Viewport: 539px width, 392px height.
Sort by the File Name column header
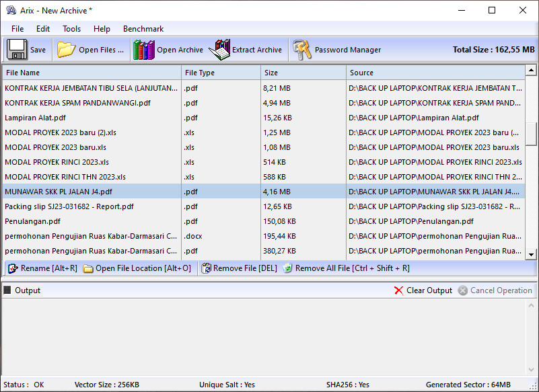click(x=92, y=73)
